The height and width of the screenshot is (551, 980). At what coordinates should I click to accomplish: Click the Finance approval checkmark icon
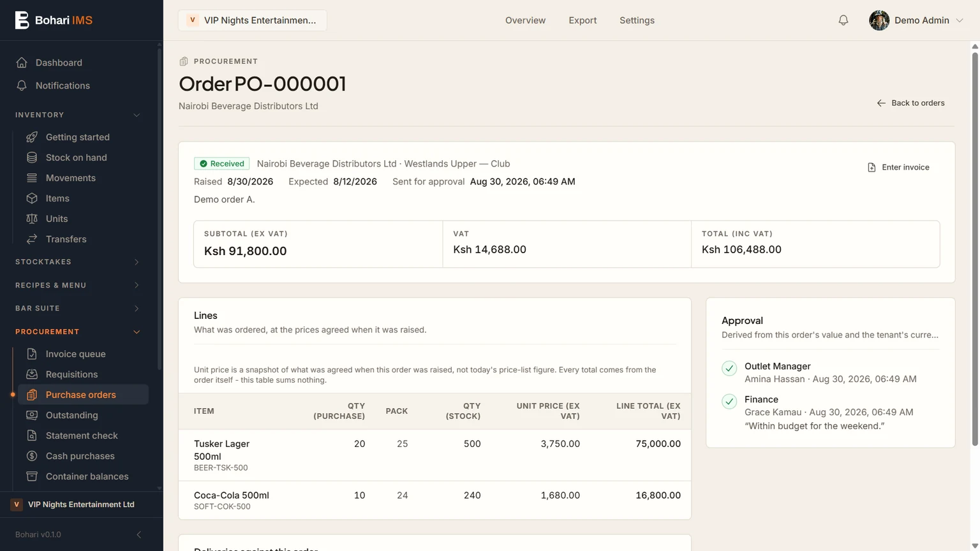click(729, 401)
